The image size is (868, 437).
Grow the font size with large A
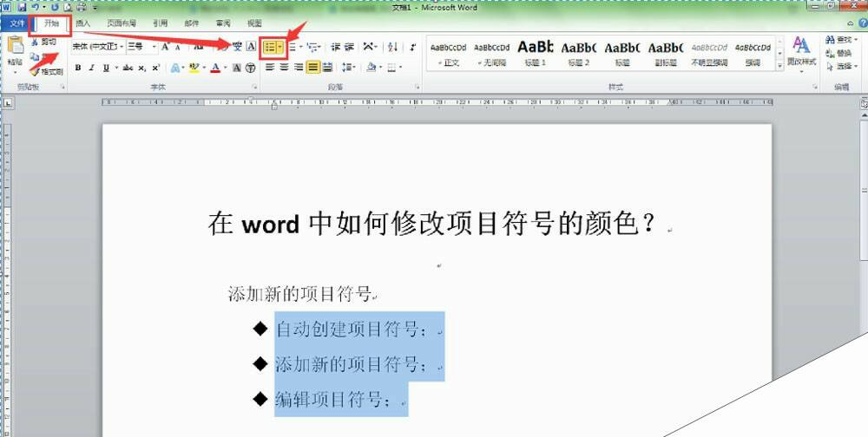(166, 47)
